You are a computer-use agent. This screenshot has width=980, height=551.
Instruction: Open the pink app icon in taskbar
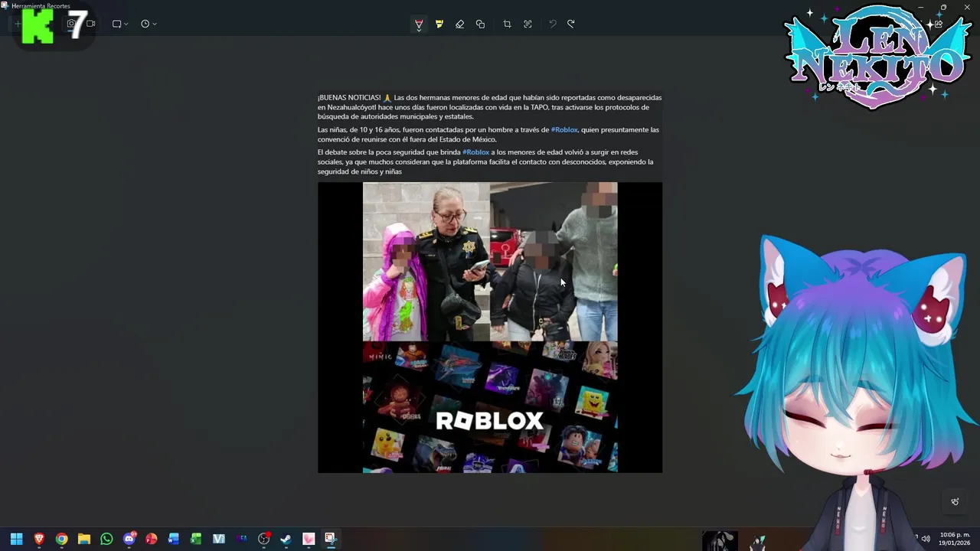[309, 539]
